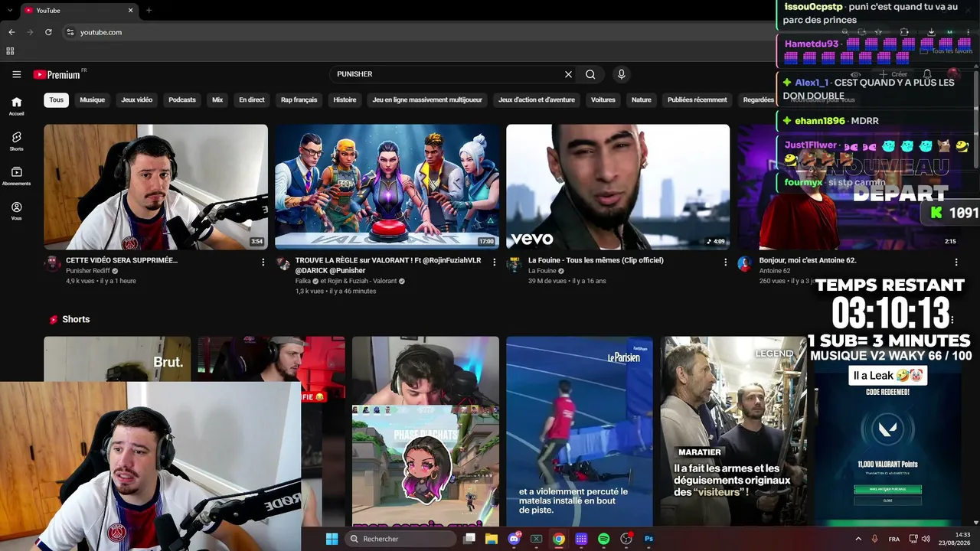Select the Mix filter chip
Image resolution: width=980 pixels, height=551 pixels.
(x=217, y=99)
